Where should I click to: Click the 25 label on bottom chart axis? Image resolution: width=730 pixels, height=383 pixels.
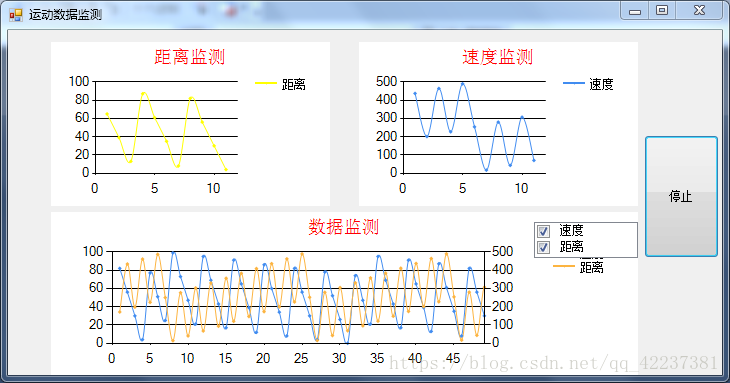click(301, 358)
